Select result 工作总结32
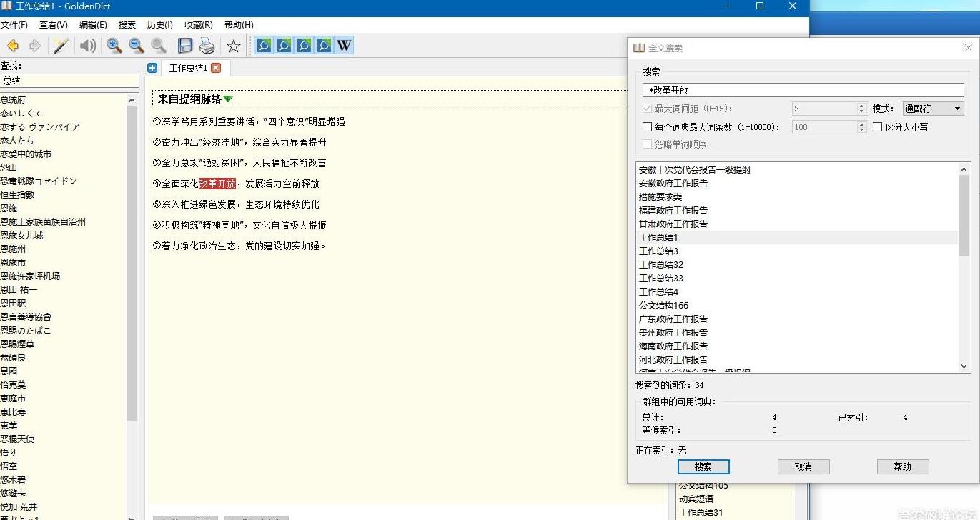The image size is (980, 520). pos(661,265)
